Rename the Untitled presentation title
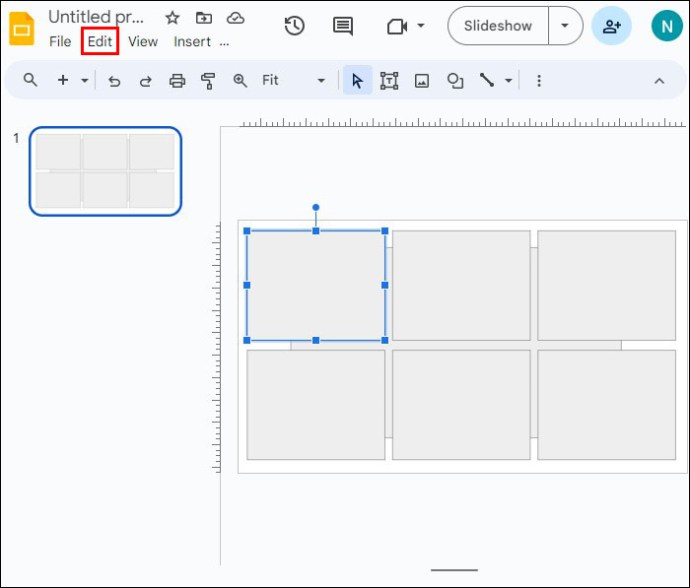The width and height of the screenshot is (690, 588). point(96,17)
